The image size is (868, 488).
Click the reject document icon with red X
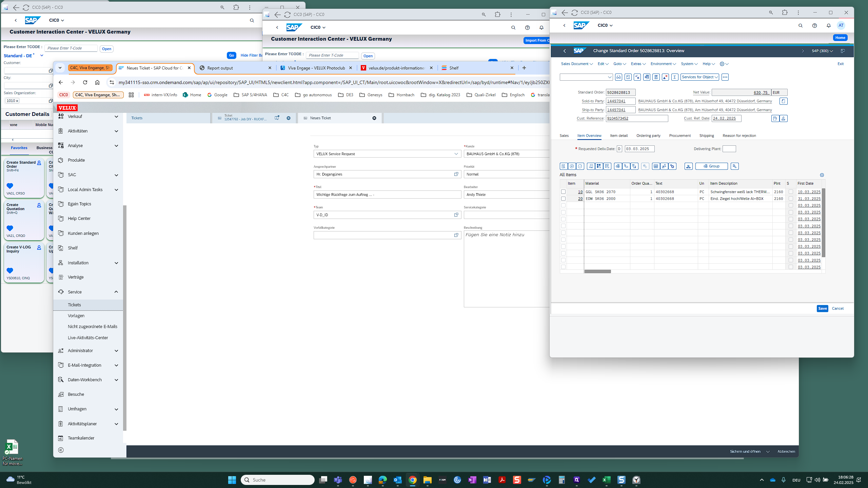click(665, 77)
